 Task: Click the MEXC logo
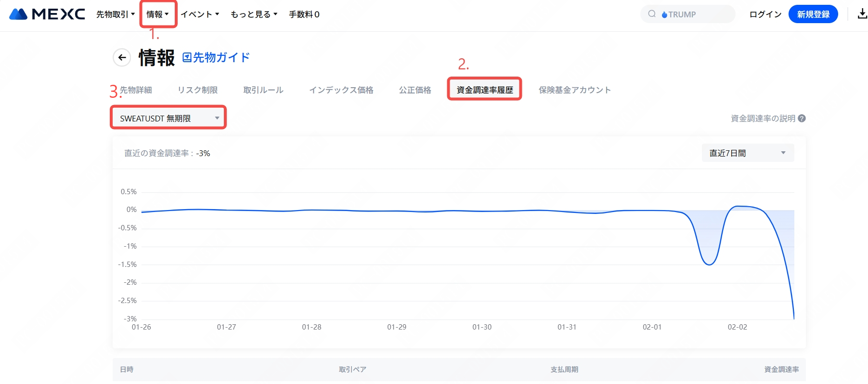point(47,14)
